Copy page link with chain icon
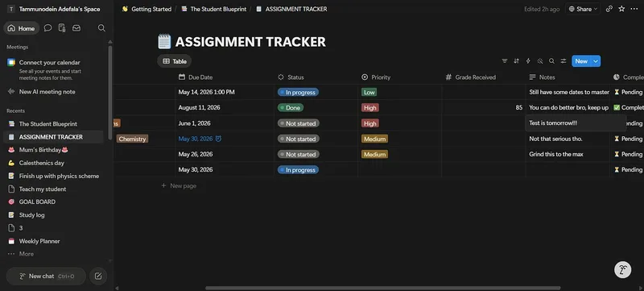This screenshot has width=644, height=291. point(609,9)
